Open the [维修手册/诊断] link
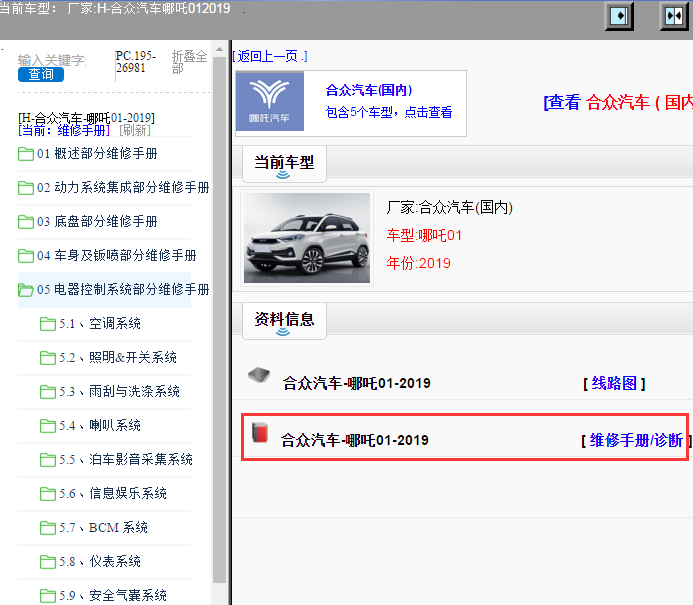 point(636,441)
